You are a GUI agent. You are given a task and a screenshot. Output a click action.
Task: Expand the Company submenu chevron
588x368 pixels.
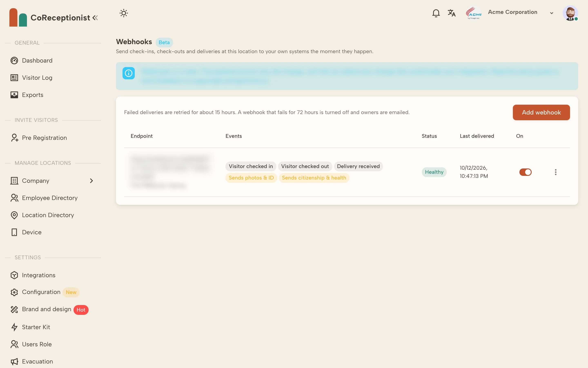(91, 181)
